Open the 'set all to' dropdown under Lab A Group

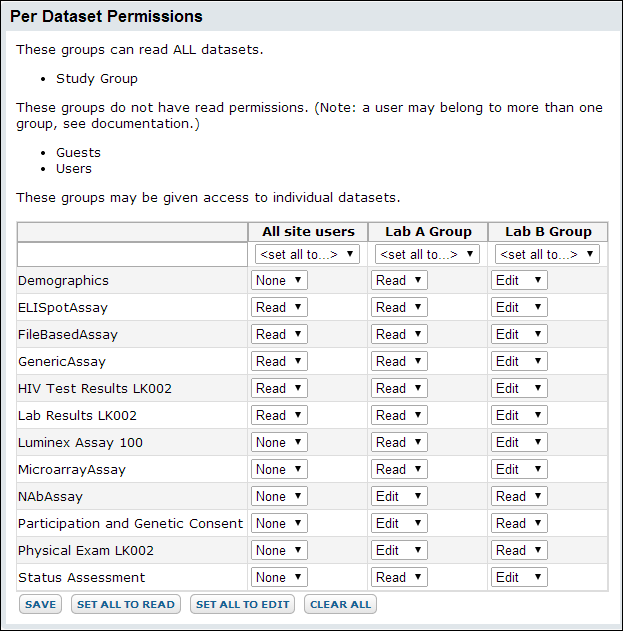[427, 254]
